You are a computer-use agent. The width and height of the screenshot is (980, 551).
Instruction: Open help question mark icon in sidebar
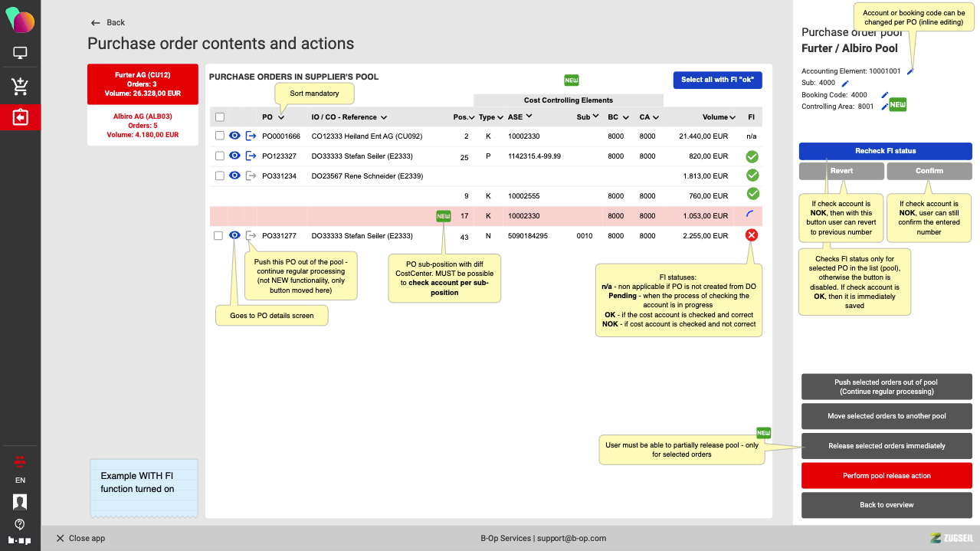20,524
